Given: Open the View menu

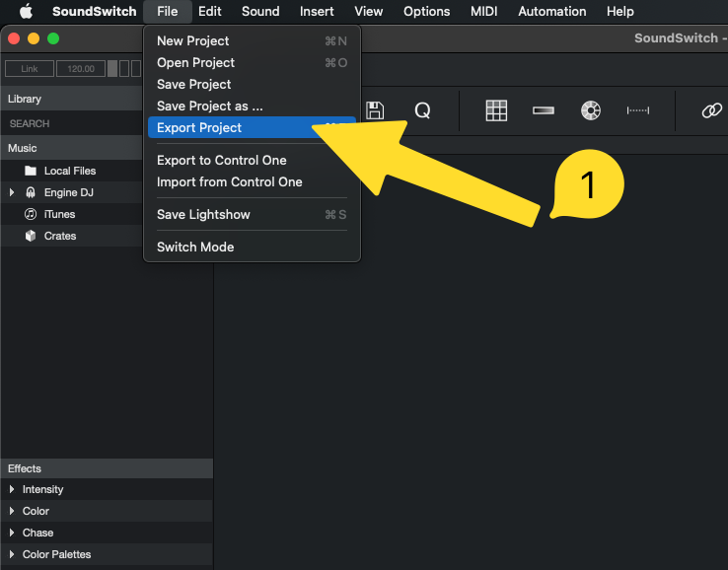Looking at the screenshot, I should [x=369, y=11].
